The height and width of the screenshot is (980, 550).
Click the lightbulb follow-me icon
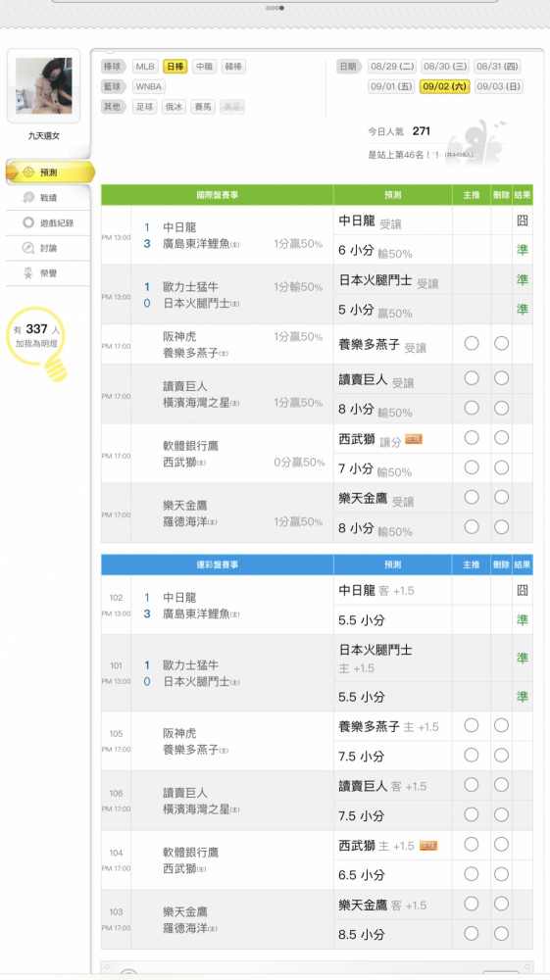(37, 343)
